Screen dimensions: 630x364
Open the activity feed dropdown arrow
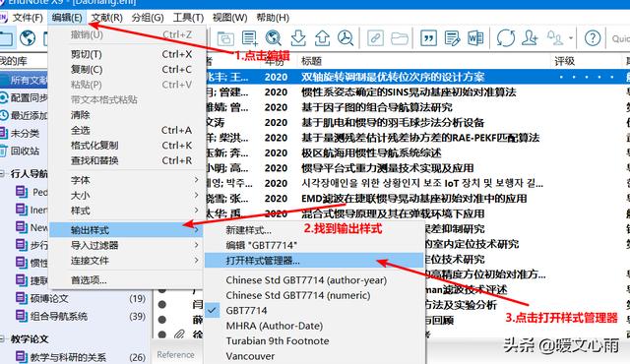(571, 38)
